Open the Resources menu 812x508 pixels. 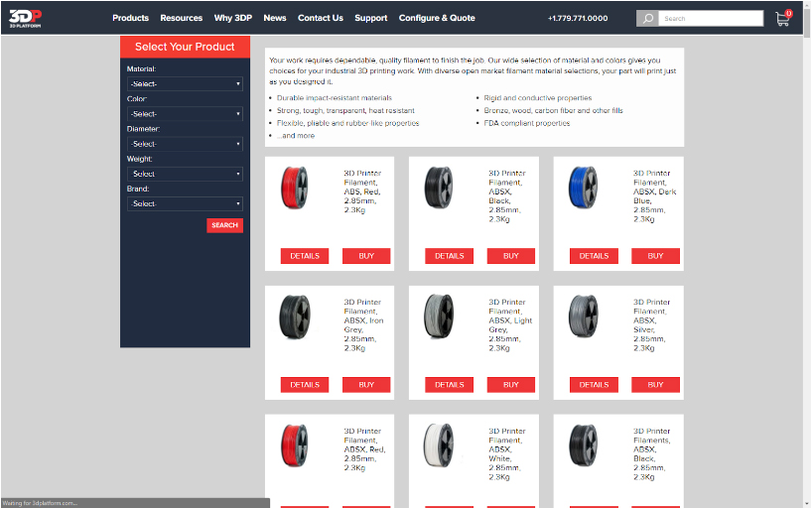tap(182, 18)
